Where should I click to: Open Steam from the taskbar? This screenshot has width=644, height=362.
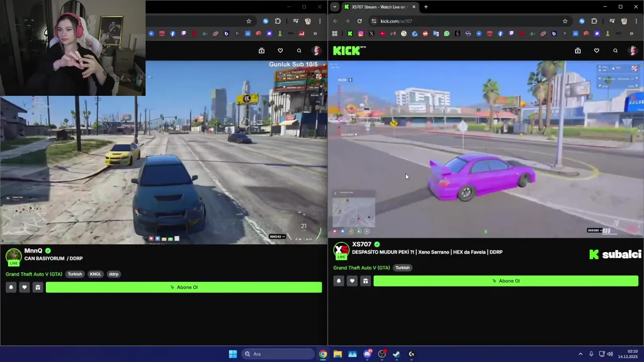pos(396,354)
